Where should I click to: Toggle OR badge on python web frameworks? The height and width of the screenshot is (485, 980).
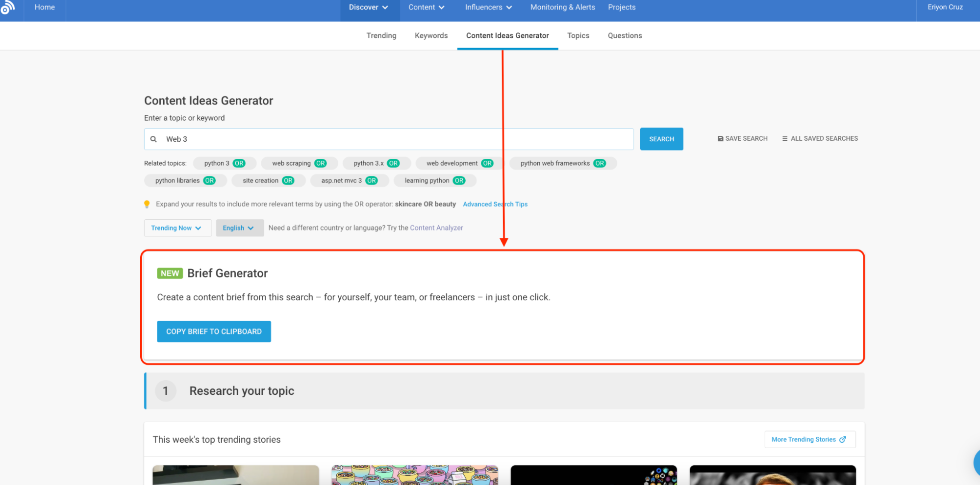point(600,163)
